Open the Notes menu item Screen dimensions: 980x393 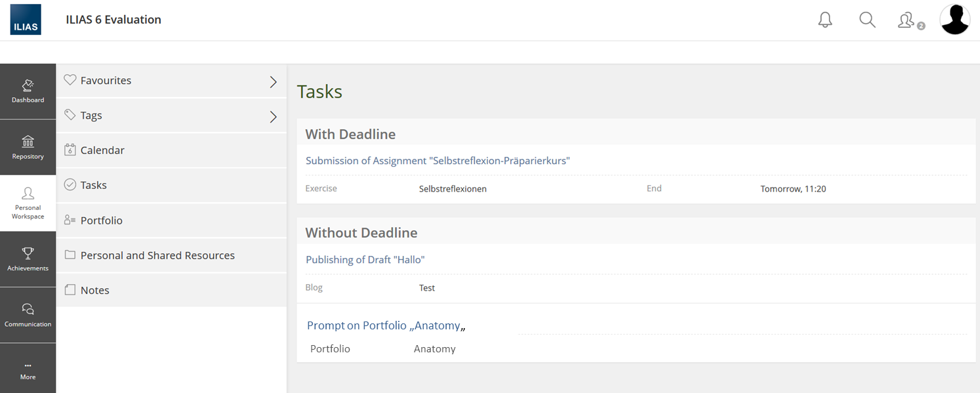point(94,290)
